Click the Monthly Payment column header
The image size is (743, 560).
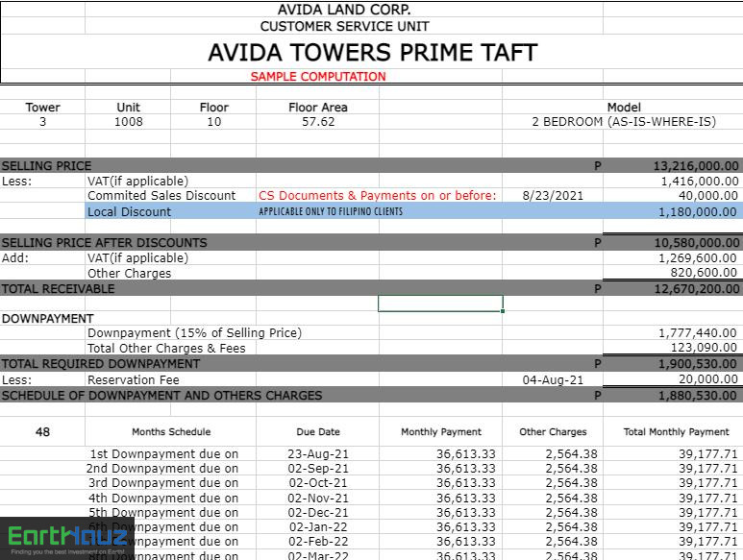440,431
